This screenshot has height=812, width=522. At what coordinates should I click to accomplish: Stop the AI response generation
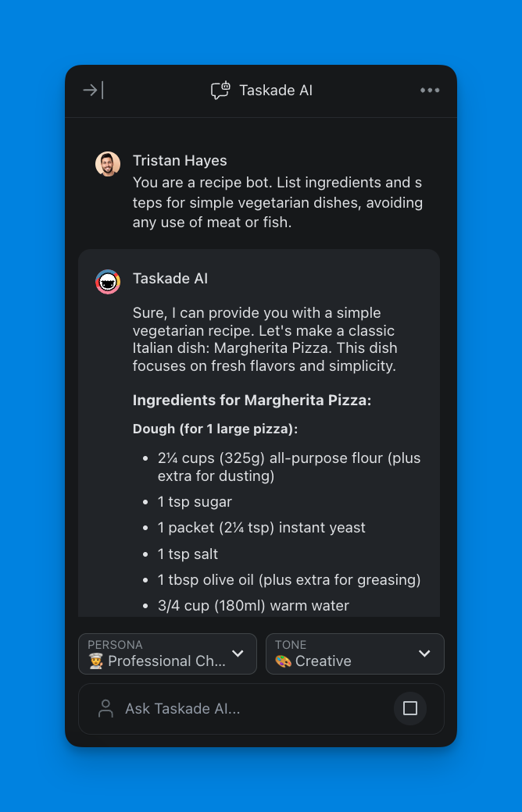(x=409, y=708)
